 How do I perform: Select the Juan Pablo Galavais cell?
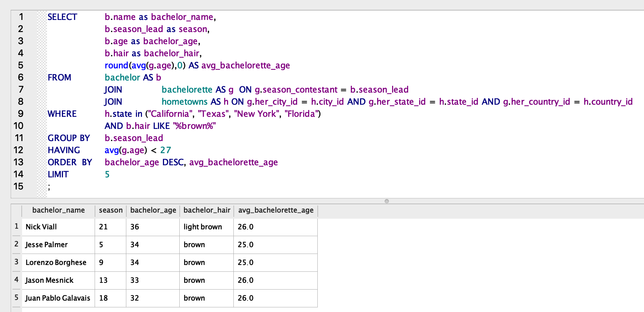pos(58,298)
